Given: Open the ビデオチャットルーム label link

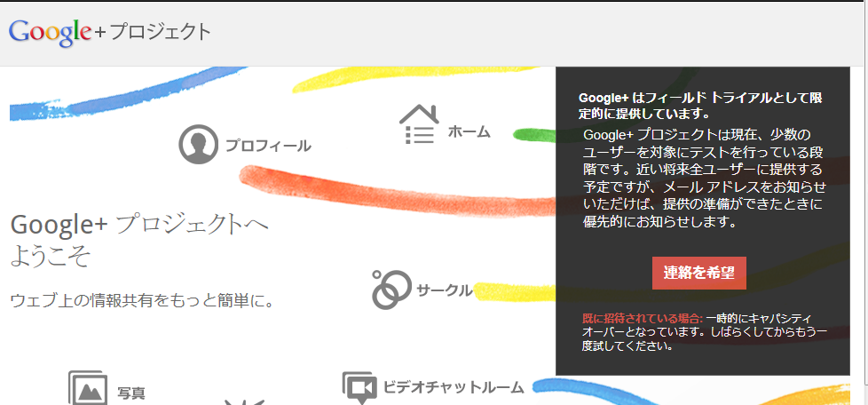Looking at the screenshot, I should [x=454, y=386].
